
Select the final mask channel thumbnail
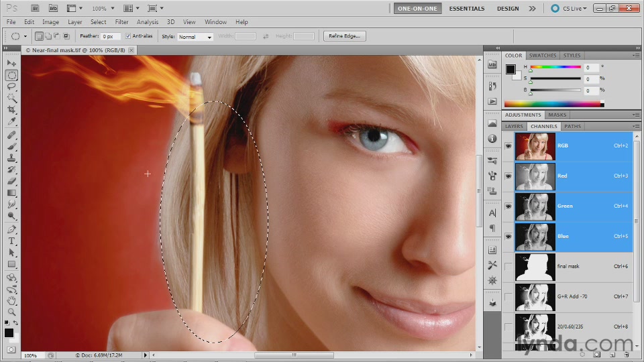point(535,267)
